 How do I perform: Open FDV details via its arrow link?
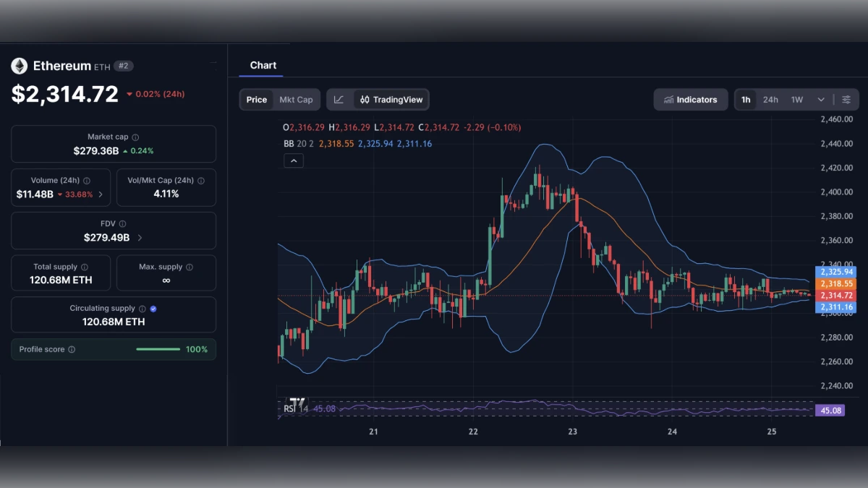click(x=140, y=236)
